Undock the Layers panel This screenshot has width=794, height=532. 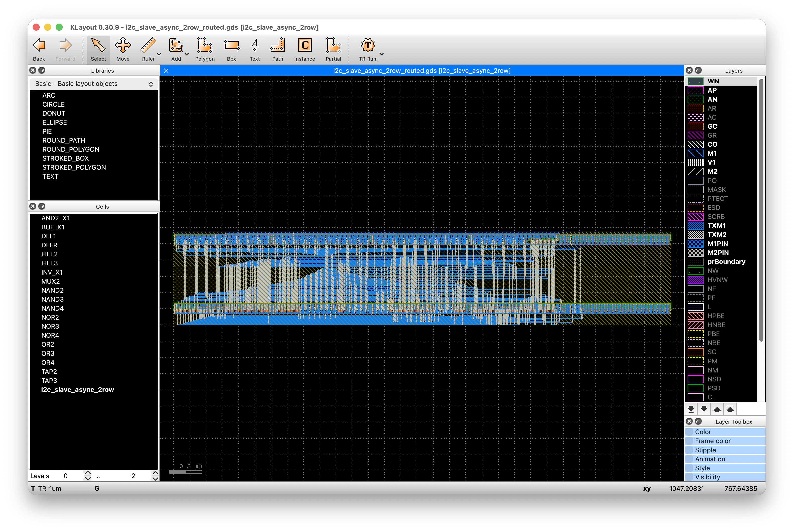pyautogui.click(x=698, y=70)
